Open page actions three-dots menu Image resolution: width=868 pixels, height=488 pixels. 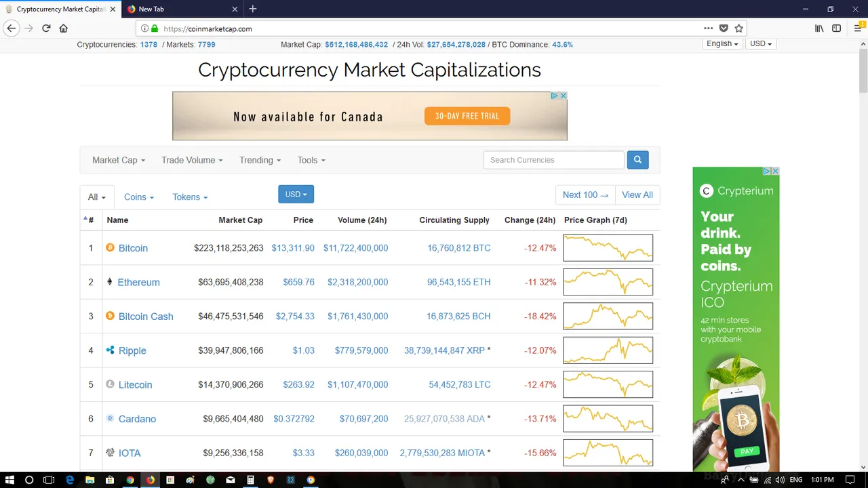point(708,28)
